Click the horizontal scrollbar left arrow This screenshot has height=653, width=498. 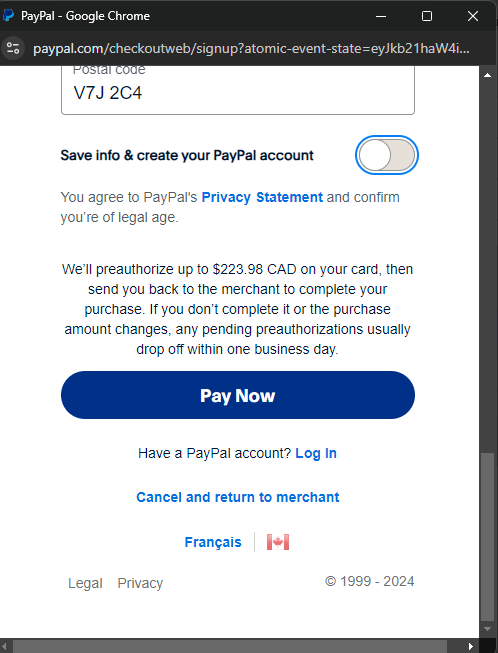click(x=6, y=646)
